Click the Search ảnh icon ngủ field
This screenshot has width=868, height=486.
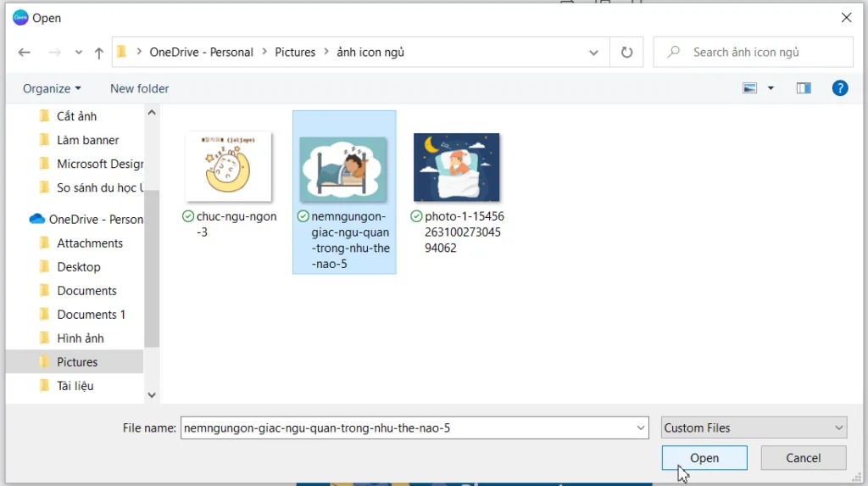pos(754,52)
